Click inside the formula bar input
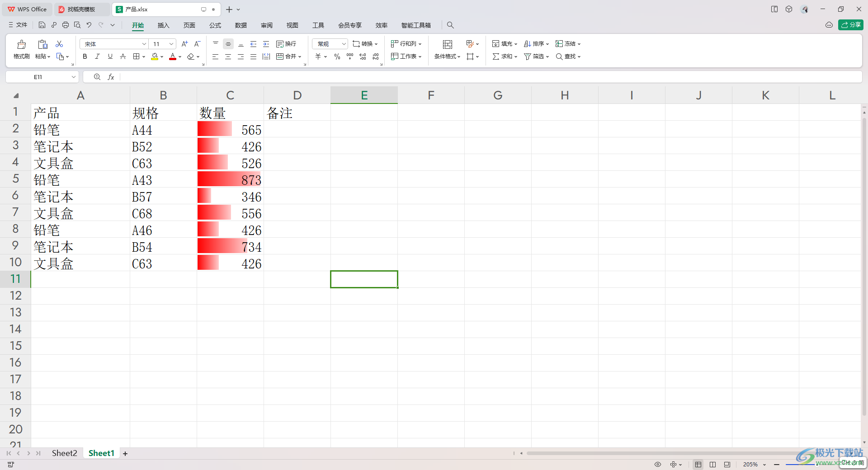 coord(491,77)
